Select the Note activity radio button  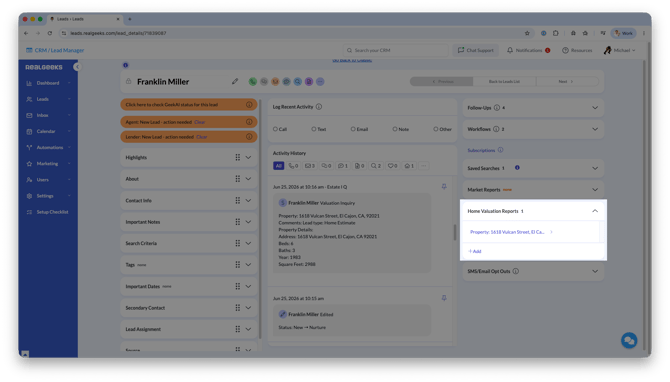click(x=395, y=129)
